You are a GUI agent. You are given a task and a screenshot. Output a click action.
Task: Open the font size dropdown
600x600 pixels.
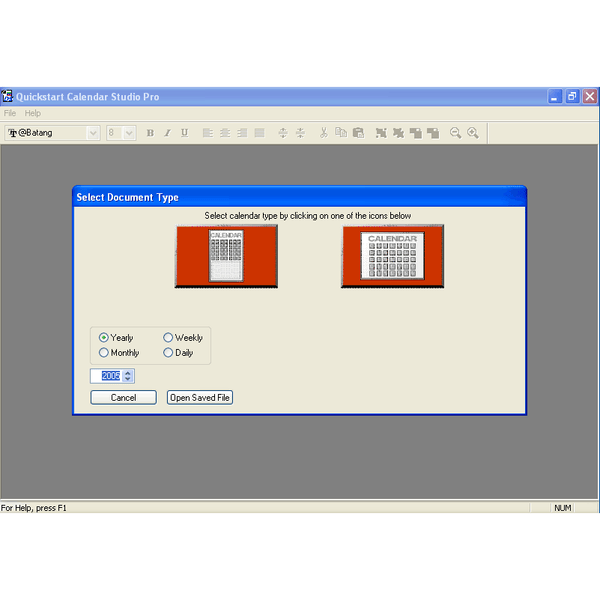129,133
